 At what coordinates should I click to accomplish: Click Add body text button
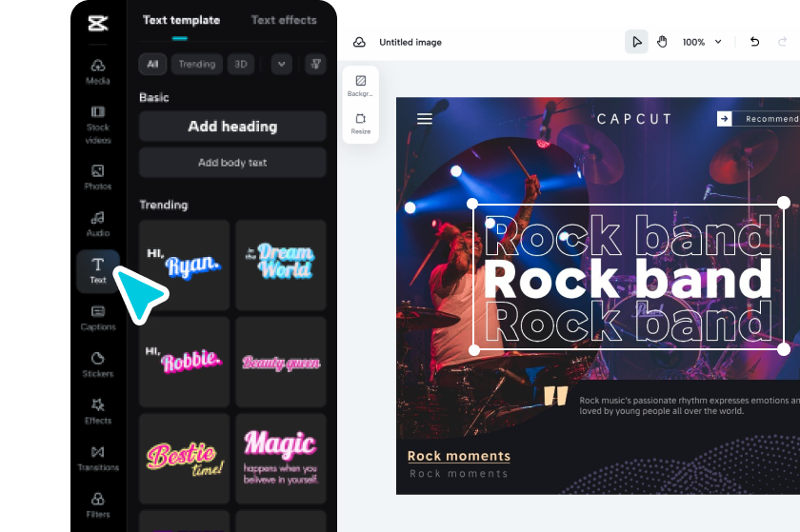click(232, 163)
